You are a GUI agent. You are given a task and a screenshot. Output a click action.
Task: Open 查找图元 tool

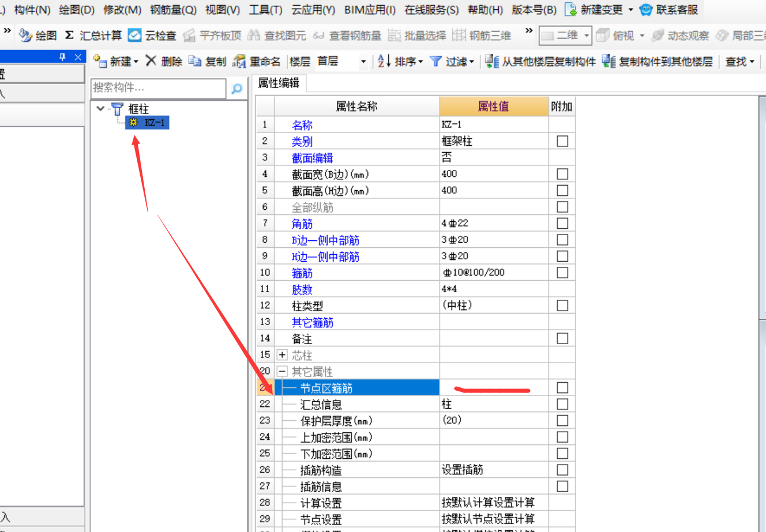277,36
